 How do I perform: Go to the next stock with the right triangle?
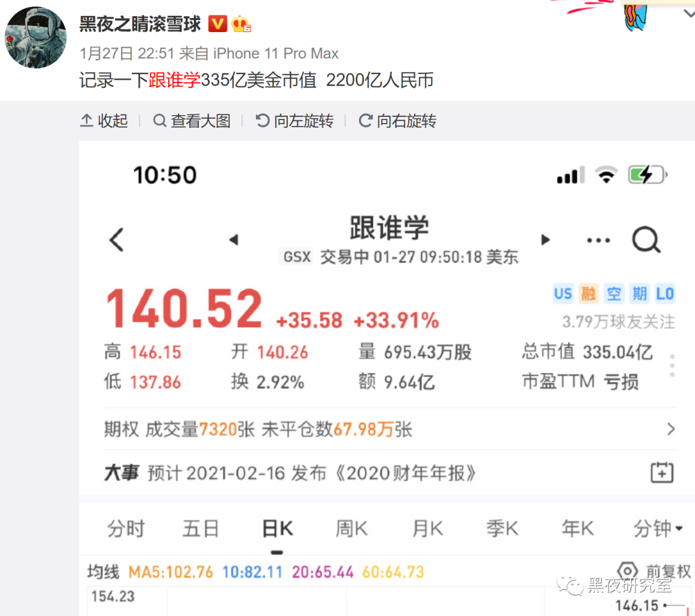(545, 240)
